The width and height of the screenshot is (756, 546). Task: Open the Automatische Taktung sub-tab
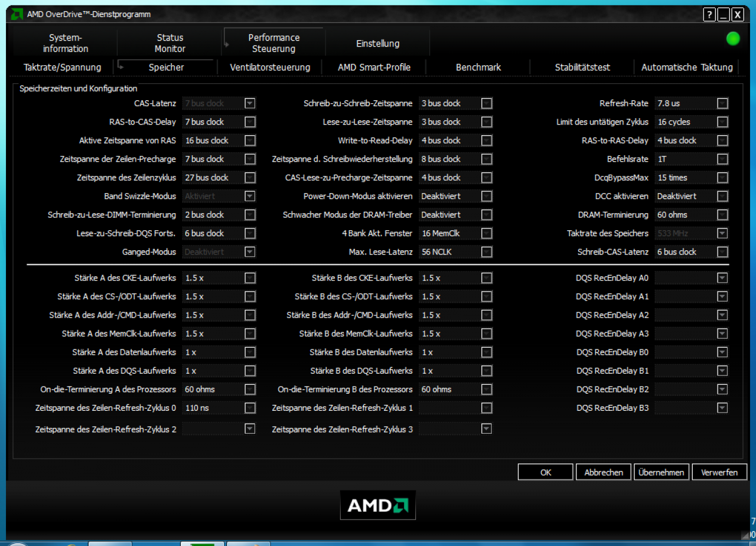coord(687,67)
